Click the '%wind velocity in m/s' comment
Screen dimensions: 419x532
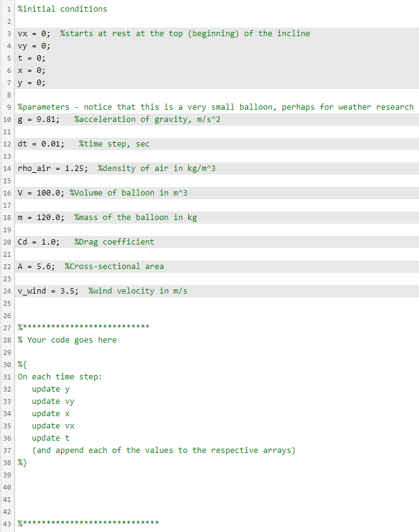tap(138, 291)
